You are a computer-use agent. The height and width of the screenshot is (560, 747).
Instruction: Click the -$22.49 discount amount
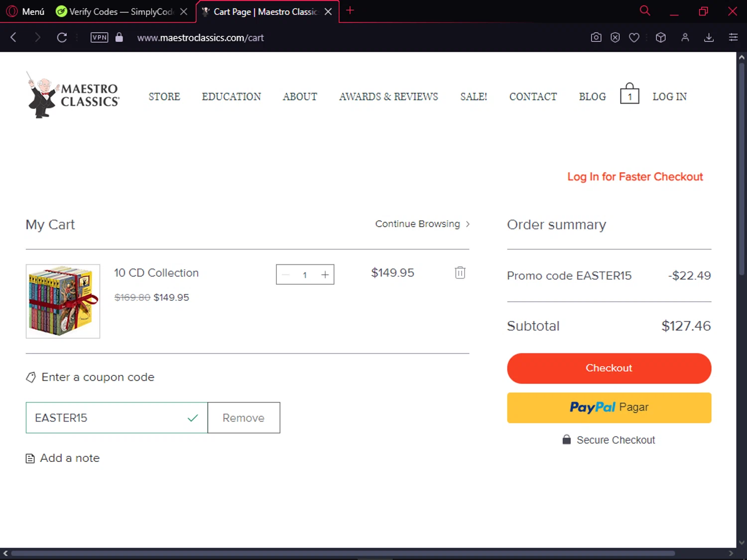coord(689,276)
